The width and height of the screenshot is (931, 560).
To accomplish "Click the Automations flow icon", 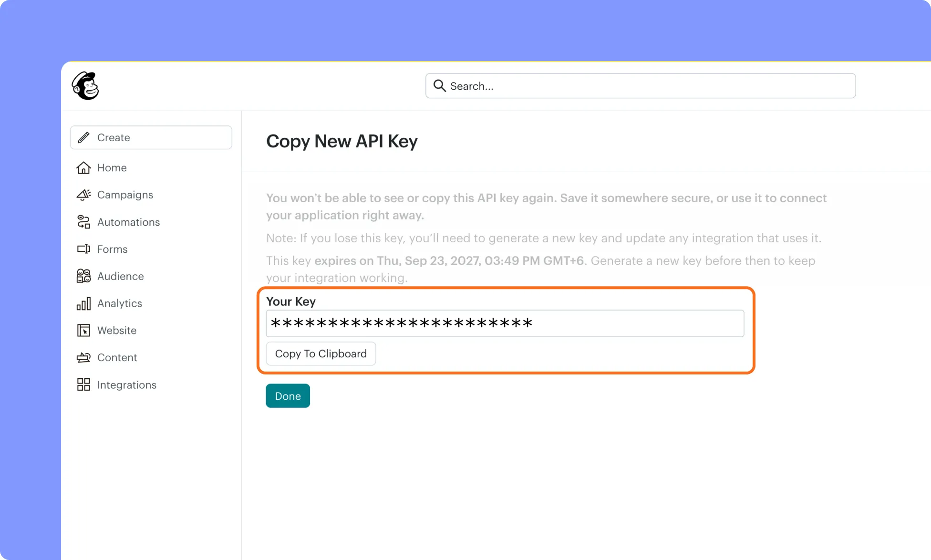I will [x=83, y=222].
